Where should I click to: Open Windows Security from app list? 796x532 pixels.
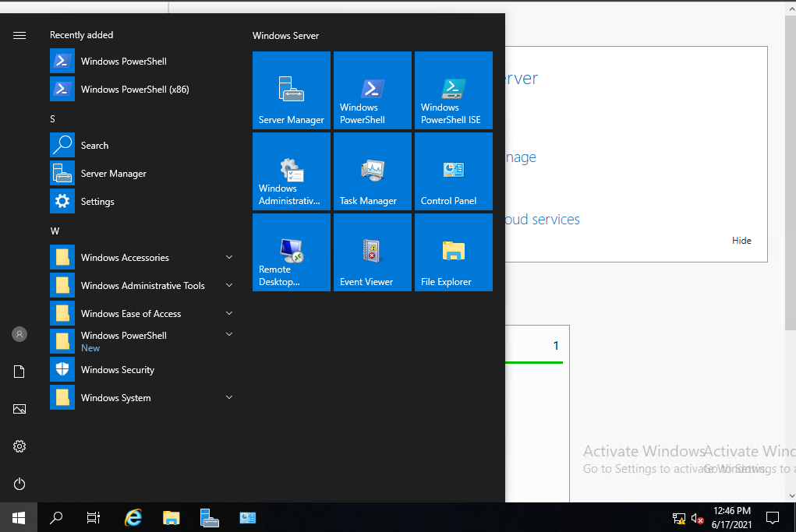(142, 370)
